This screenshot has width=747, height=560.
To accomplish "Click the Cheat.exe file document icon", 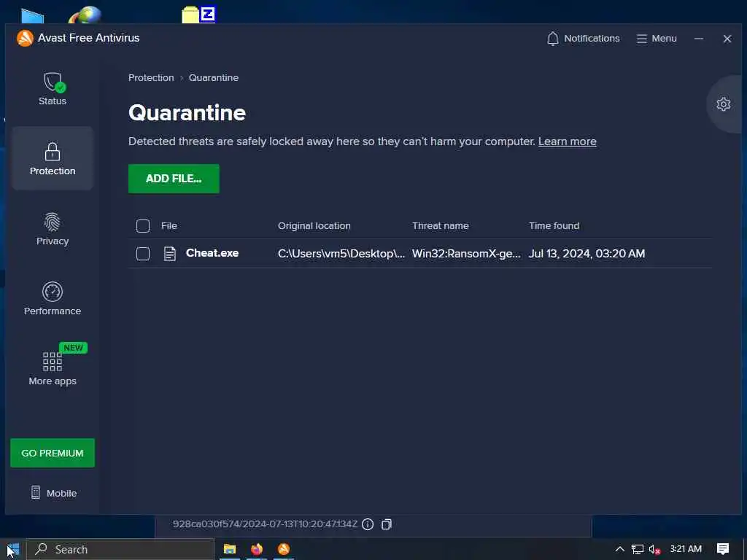I will click(169, 253).
